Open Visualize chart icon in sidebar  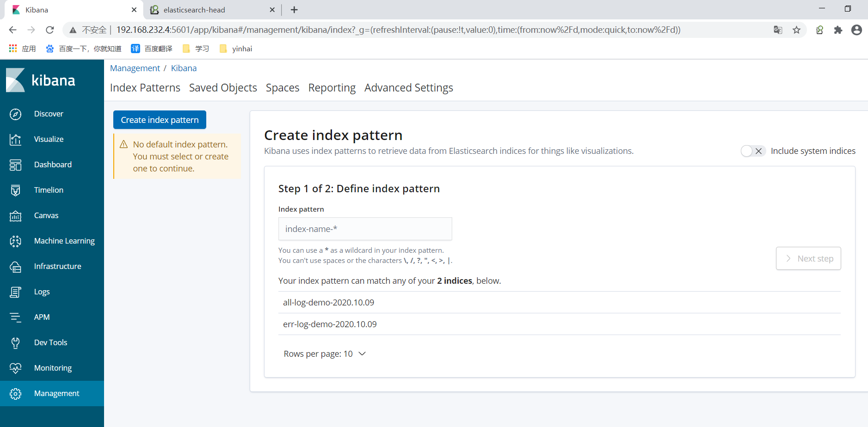tap(15, 139)
